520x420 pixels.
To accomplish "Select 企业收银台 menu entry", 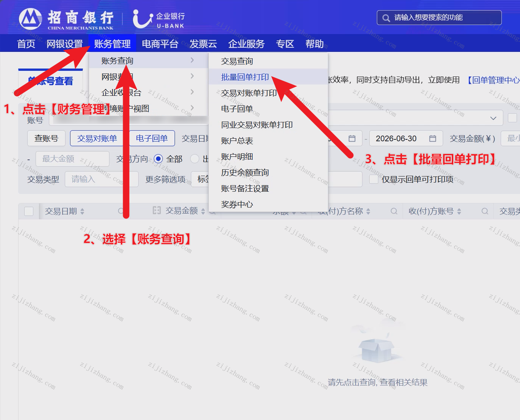I will pyautogui.click(x=148, y=92).
